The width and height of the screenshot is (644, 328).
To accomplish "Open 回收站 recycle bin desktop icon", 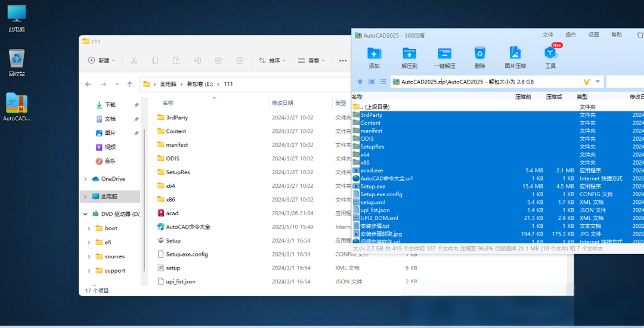I will click(17, 63).
